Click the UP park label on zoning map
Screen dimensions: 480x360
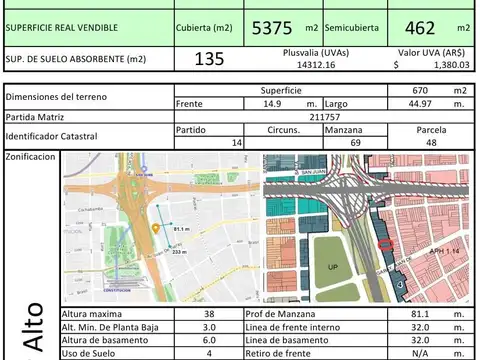333,267
